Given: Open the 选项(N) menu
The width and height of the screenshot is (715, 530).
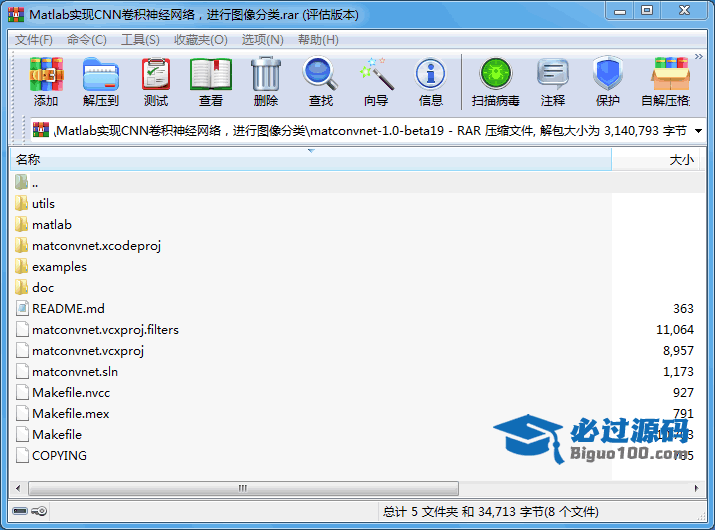Looking at the screenshot, I should [x=263, y=40].
